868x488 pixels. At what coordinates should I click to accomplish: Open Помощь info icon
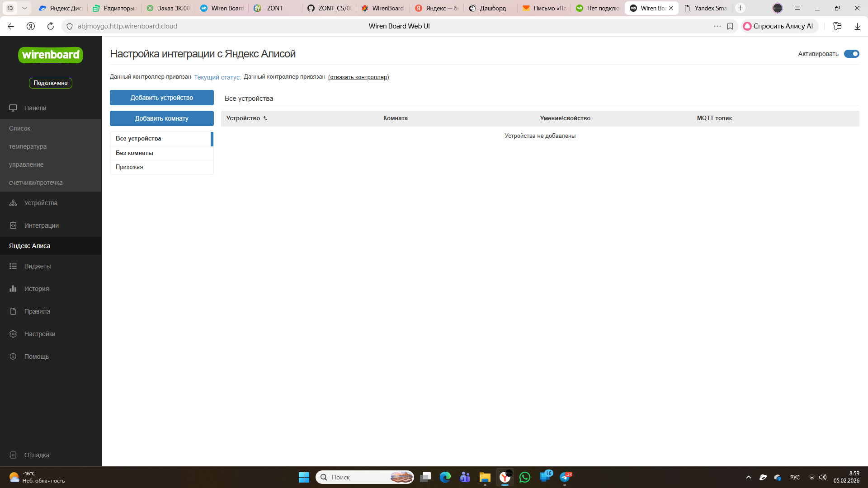coord(13,357)
